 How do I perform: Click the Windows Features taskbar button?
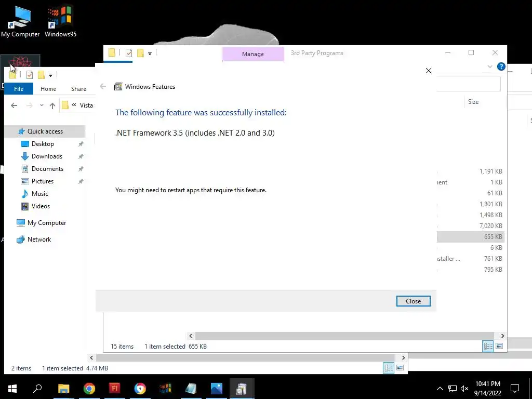click(242, 389)
